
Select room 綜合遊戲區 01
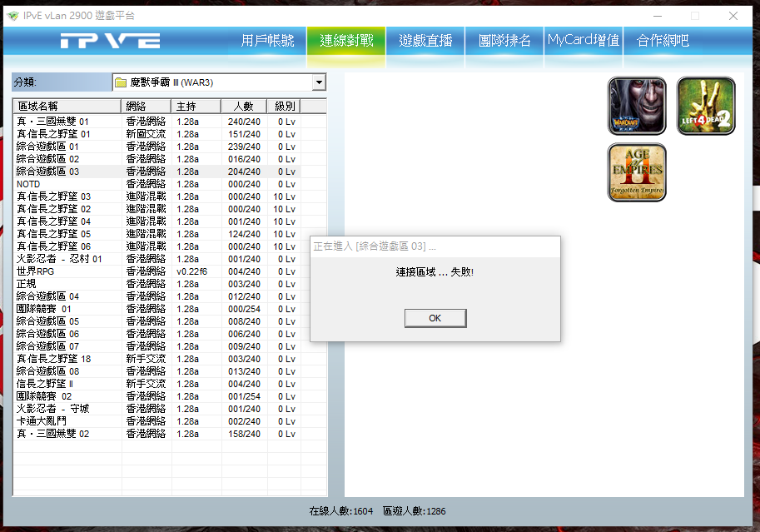[x=157, y=147]
